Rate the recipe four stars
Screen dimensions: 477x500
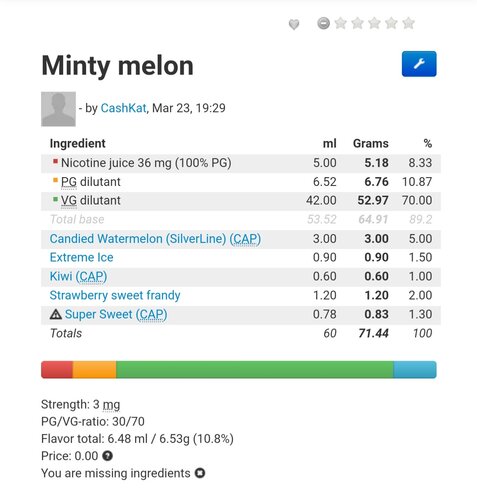[x=391, y=23]
